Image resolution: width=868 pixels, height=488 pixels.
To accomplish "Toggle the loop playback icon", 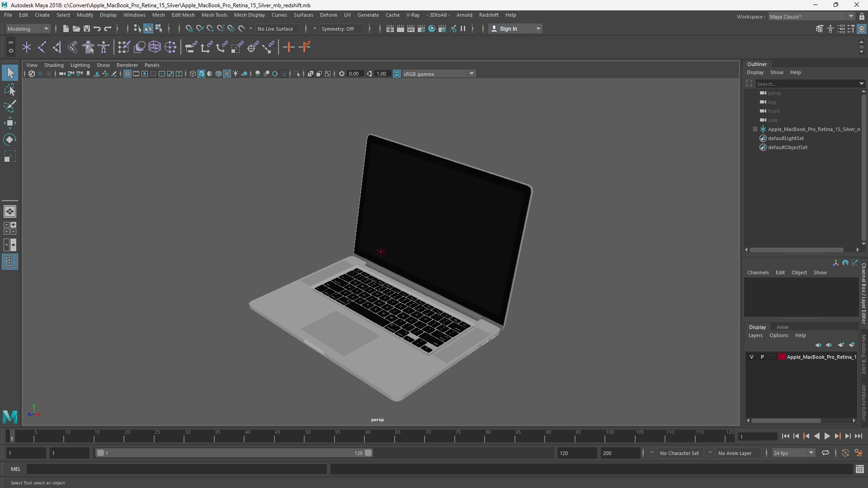I will click(x=826, y=453).
